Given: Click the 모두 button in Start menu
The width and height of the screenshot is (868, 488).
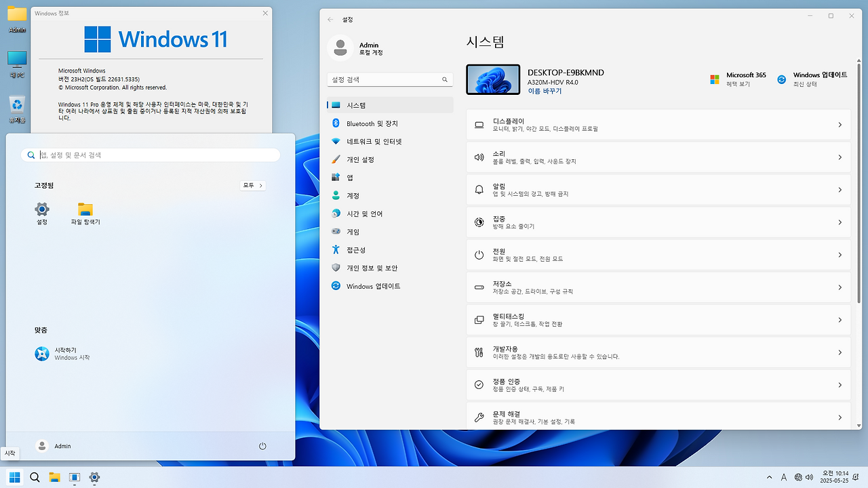Looking at the screenshot, I should click(253, 185).
